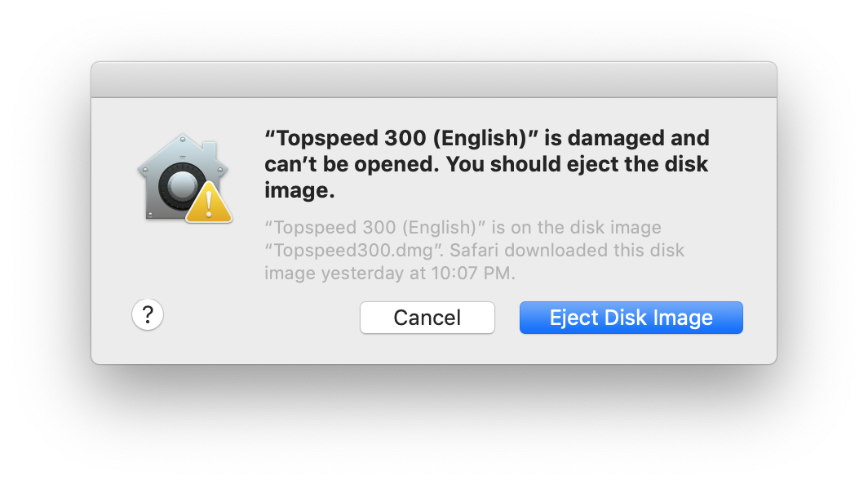Open help with the question mark button
The width and height of the screenshot is (868, 485).
[148, 314]
